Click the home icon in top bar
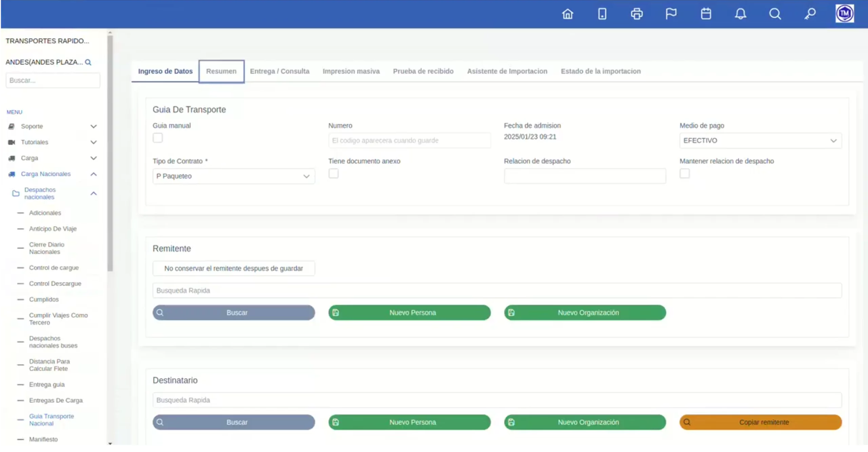 tap(568, 14)
